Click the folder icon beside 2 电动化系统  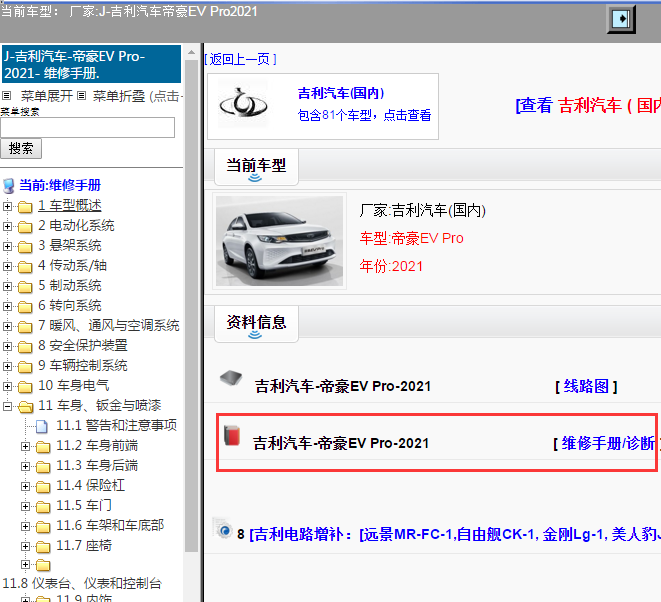coord(25,226)
